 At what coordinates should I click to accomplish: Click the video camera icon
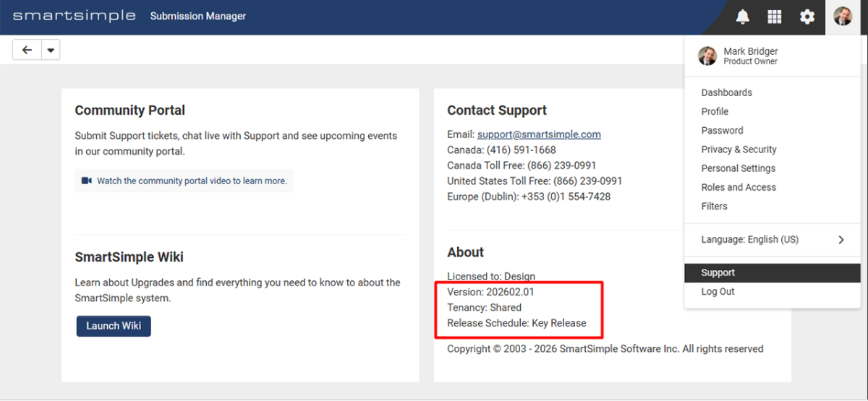click(87, 181)
